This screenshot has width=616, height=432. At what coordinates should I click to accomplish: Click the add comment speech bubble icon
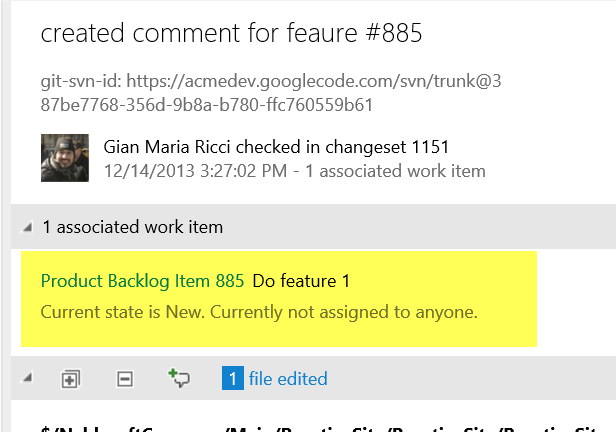[x=180, y=379]
